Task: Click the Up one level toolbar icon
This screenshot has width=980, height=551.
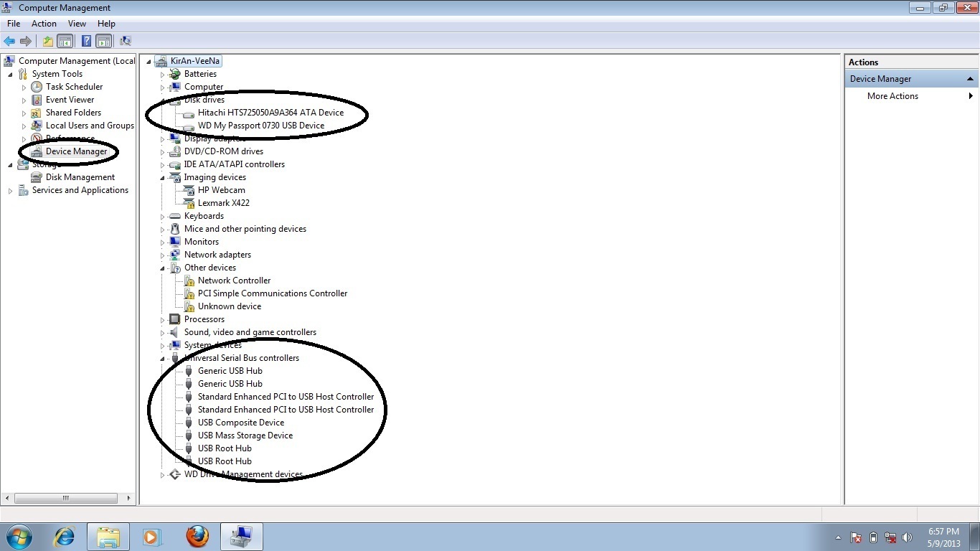Action: 48,41
